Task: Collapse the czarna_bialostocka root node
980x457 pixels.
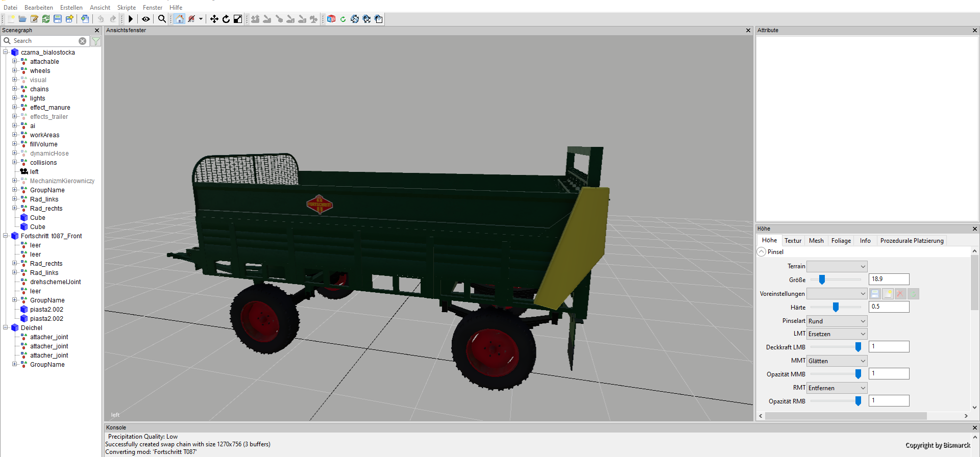Action: click(x=6, y=52)
